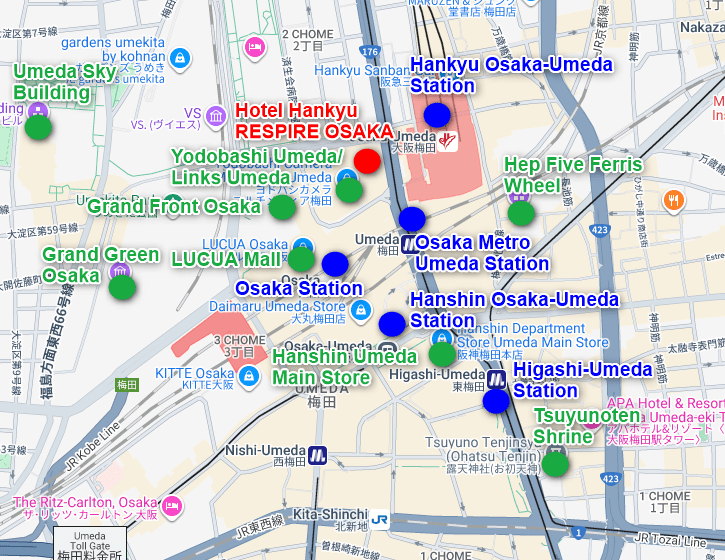
Task: Click the Higashi-Umeda Station blue label
Action: point(583,380)
